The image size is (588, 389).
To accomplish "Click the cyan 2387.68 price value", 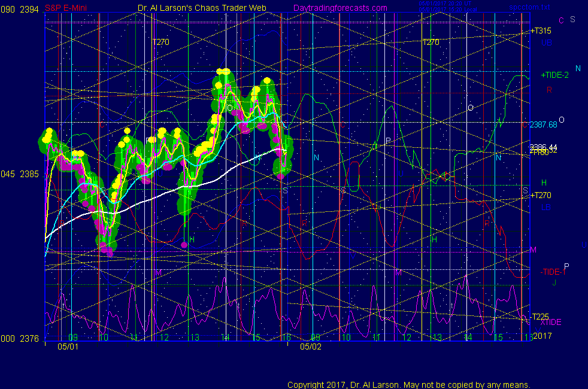I will 543,125.
